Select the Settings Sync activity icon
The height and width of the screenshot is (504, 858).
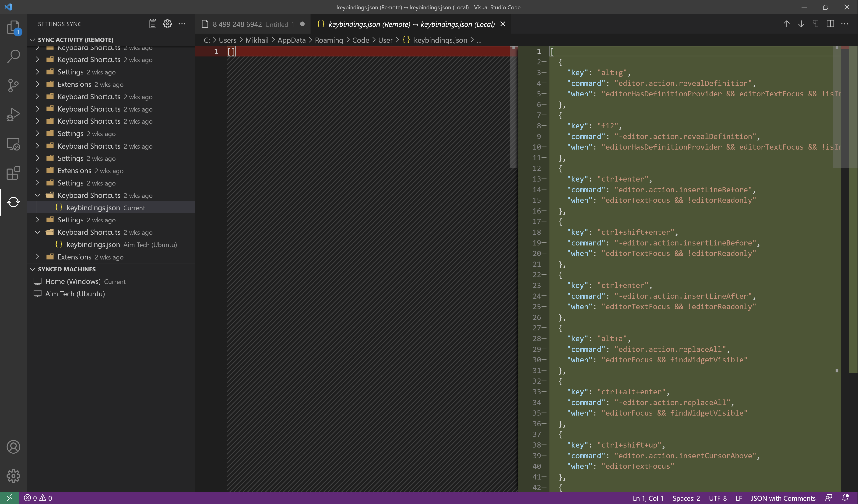[13, 202]
